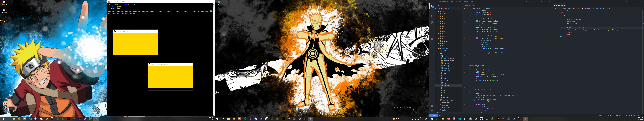This screenshot has width=644, height=121.
Task: Click the Minecraft icon on the right monitor taskbar
Action: (492, 119)
